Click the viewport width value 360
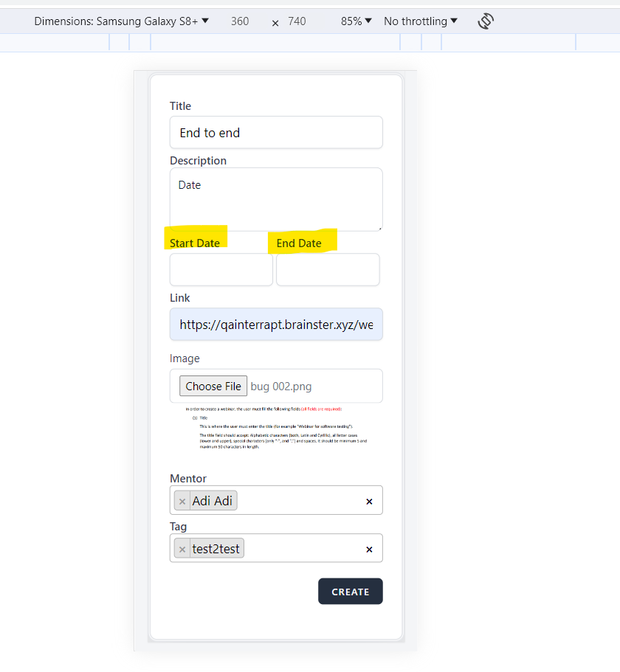 [x=240, y=21]
